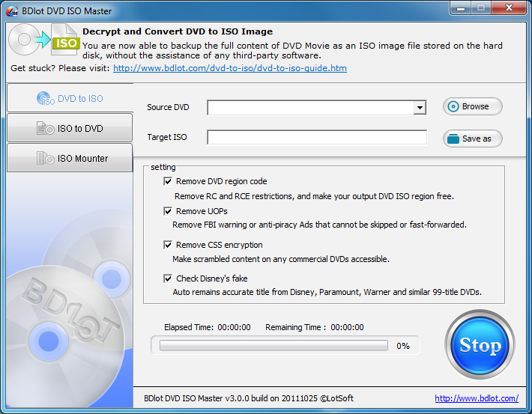Disable Remove CSS encryption option
Image resolution: width=532 pixels, height=414 pixels.
[x=168, y=245]
